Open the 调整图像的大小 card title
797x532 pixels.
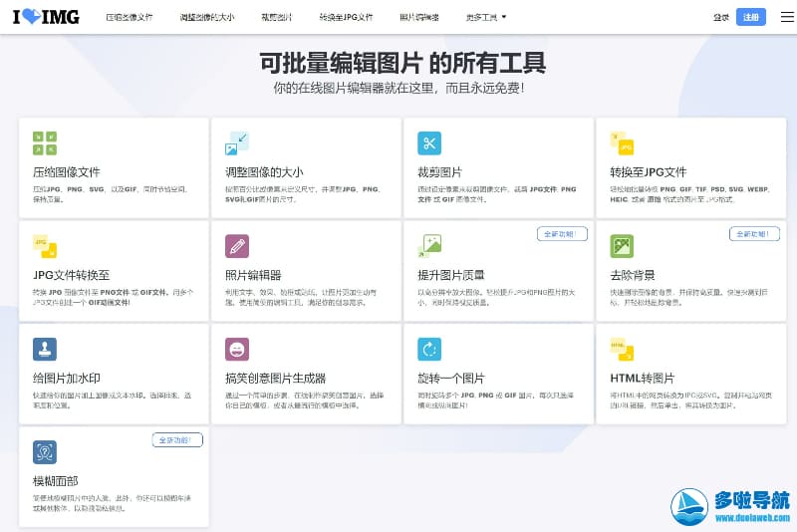[x=264, y=172]
